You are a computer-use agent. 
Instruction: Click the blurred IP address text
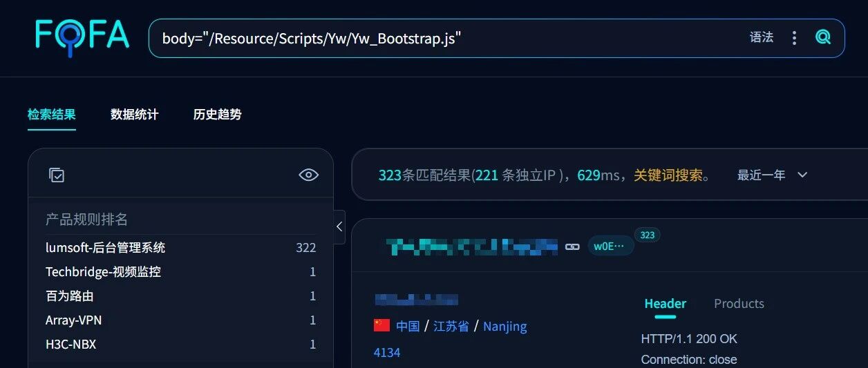pos(417,300)
